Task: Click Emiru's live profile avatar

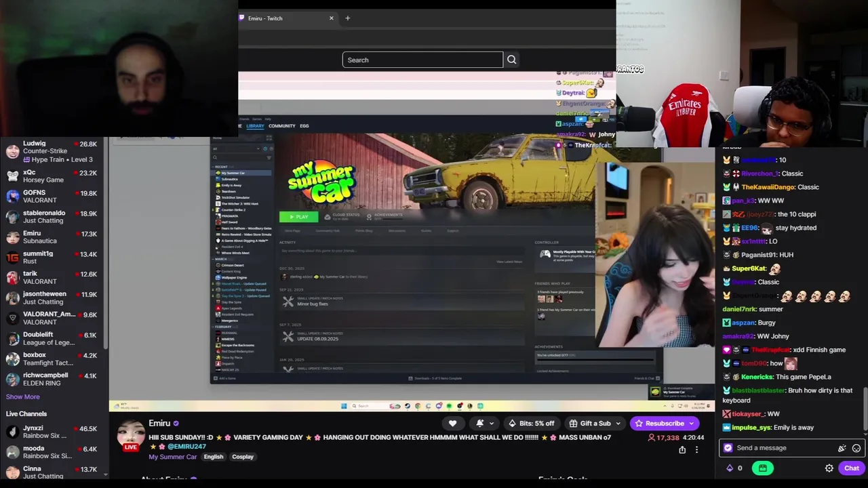Action: tap(132, 435)
